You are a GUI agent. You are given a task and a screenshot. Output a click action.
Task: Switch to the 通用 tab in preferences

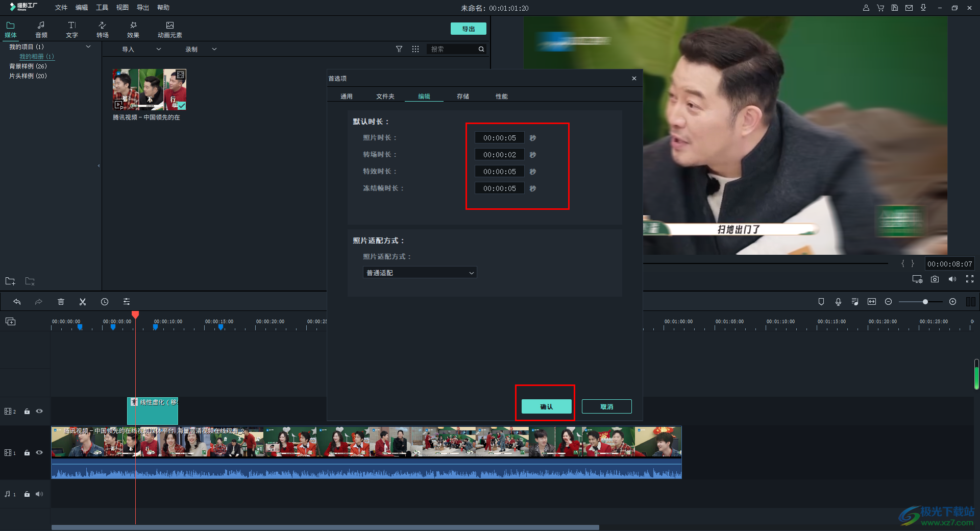pos(347,96)
